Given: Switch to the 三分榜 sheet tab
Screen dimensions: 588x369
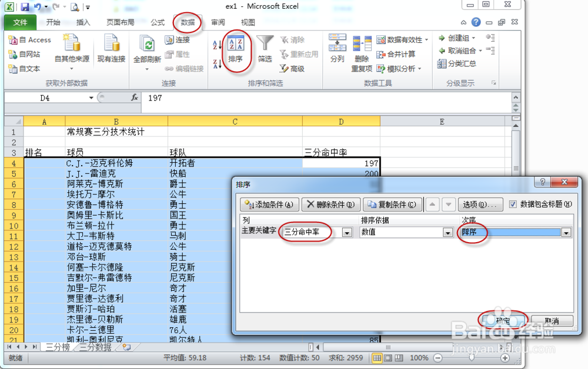Looking at the screenshot, I should tap(58, 347).
